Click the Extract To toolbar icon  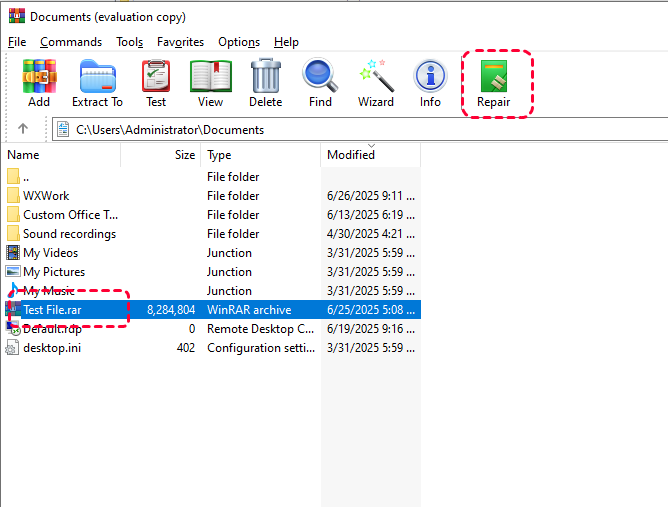point(98,77)
